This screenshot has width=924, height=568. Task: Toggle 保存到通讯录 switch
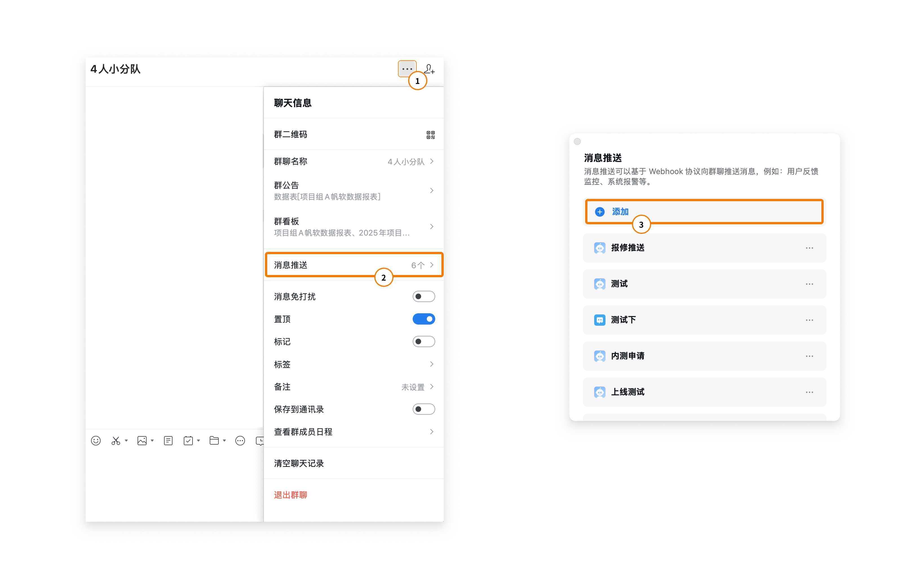coord(423,409)
